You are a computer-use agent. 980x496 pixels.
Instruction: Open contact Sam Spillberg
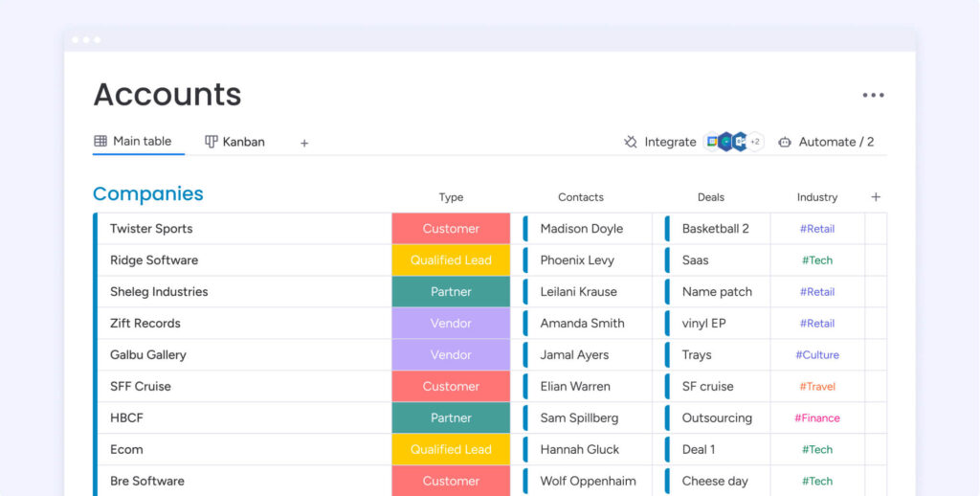pyautogui.click(x=579, y=417)
